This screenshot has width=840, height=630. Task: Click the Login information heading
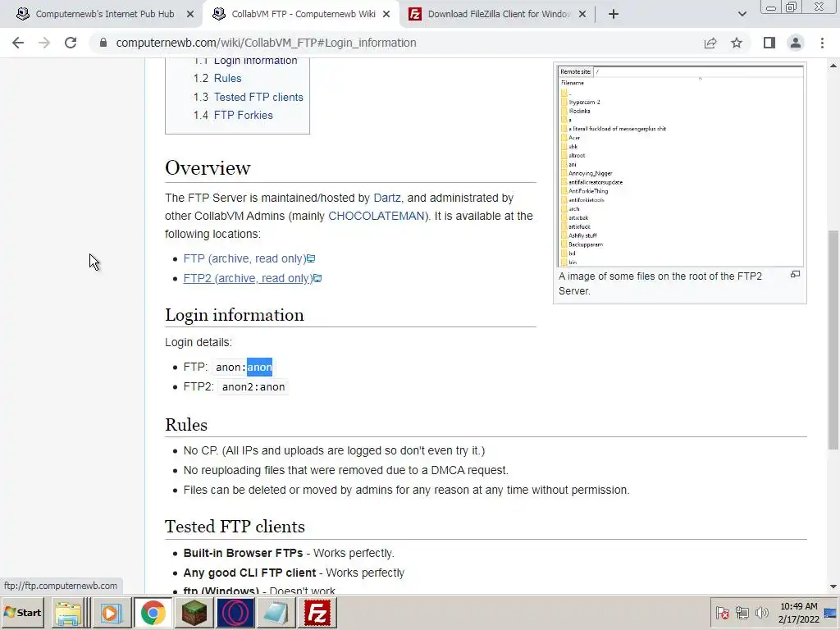pos(234,315)
